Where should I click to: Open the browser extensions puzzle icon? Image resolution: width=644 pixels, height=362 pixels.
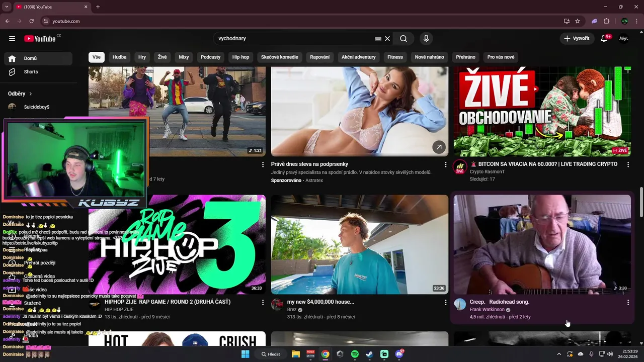point(607,21)
